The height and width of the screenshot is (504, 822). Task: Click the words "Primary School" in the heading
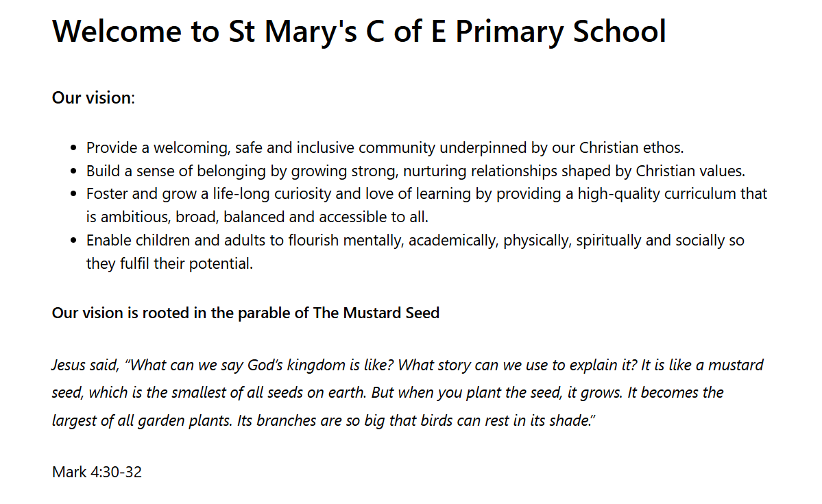coord(560,31)
